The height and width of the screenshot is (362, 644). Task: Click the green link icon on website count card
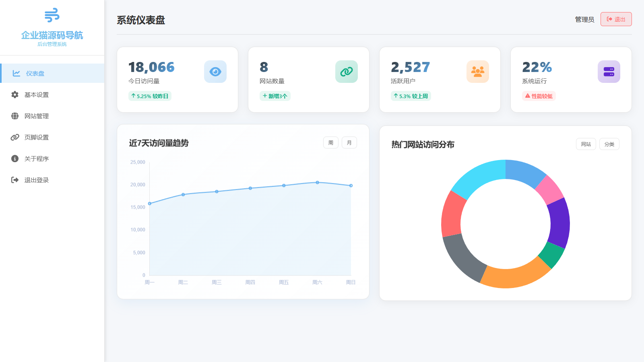[x=347, y=72]
